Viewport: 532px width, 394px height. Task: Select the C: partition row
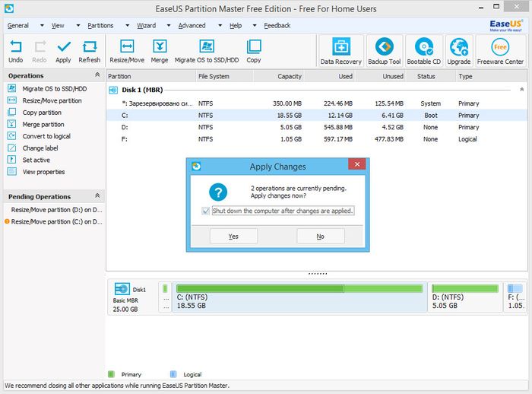tap(317, 116)
